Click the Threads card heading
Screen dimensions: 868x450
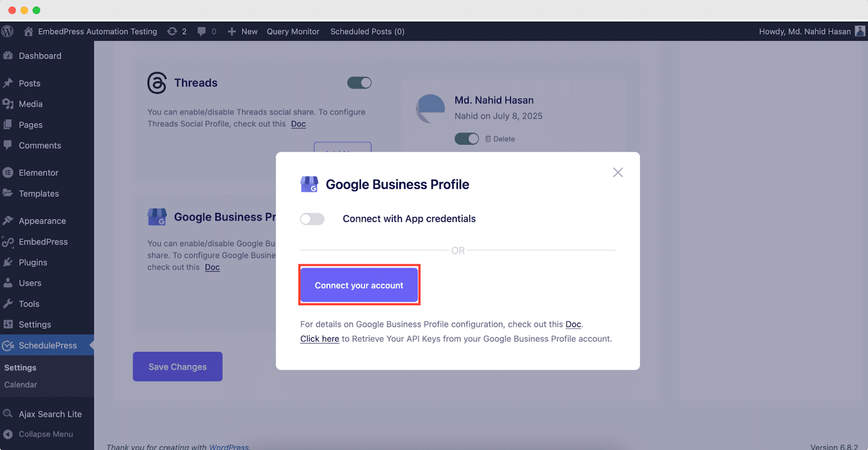coord(196,83)
